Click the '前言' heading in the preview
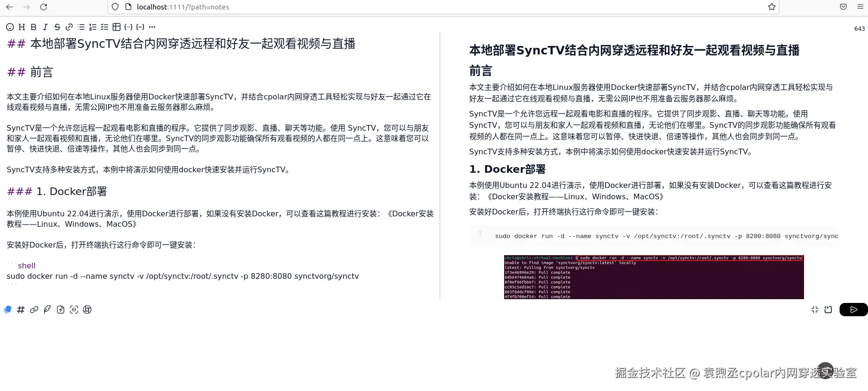The width and height of the screenshot is (868, 391). 480,71
